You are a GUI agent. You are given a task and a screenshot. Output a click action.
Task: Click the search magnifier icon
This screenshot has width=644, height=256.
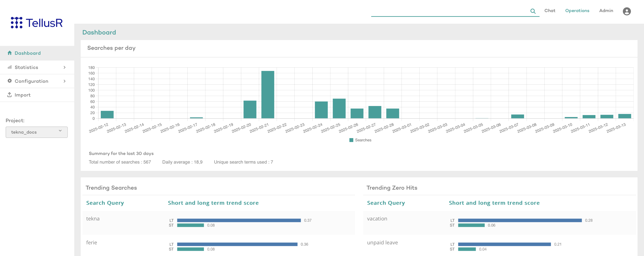[x=533, y=11]
